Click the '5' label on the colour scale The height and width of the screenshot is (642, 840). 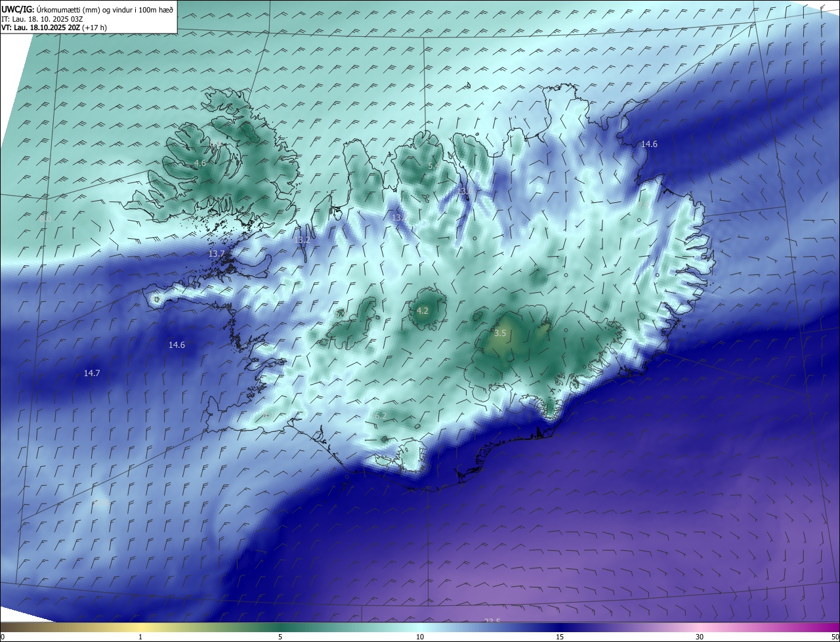pyautogui.click(x=280, y=637)
